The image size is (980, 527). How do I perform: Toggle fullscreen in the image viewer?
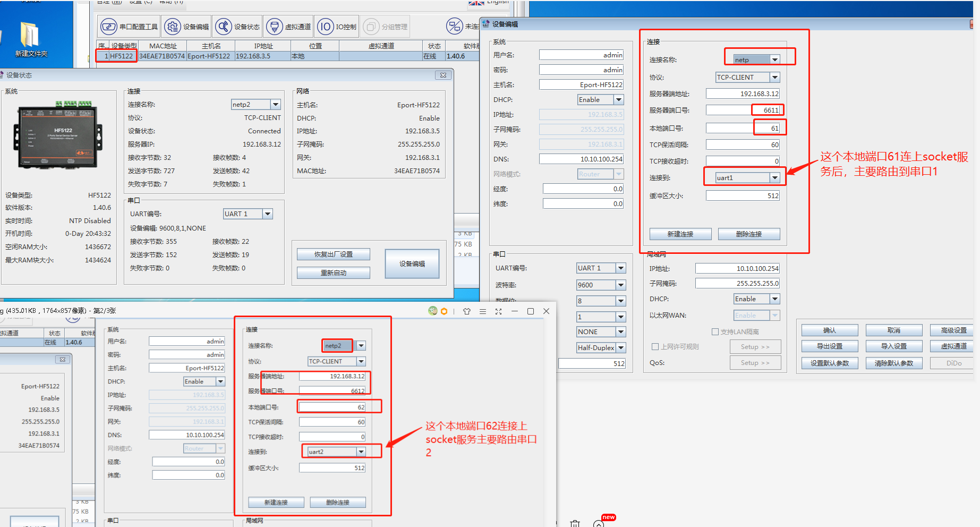(498, 311)
